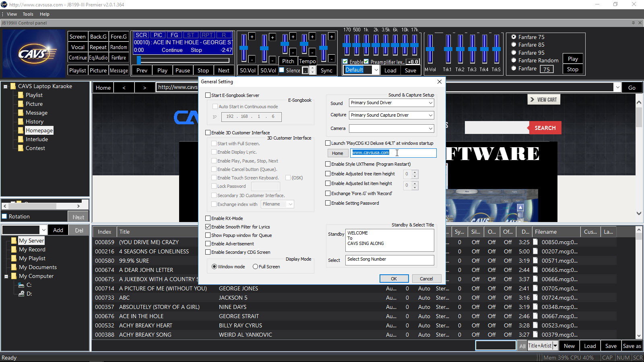Click the My Computer folder icon

pos(14,276)
